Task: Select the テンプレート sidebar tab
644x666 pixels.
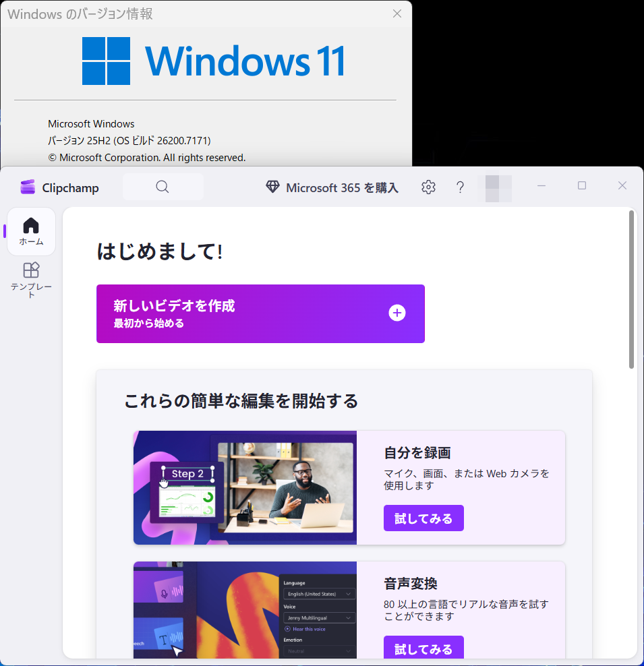Action: pos(32,280)
